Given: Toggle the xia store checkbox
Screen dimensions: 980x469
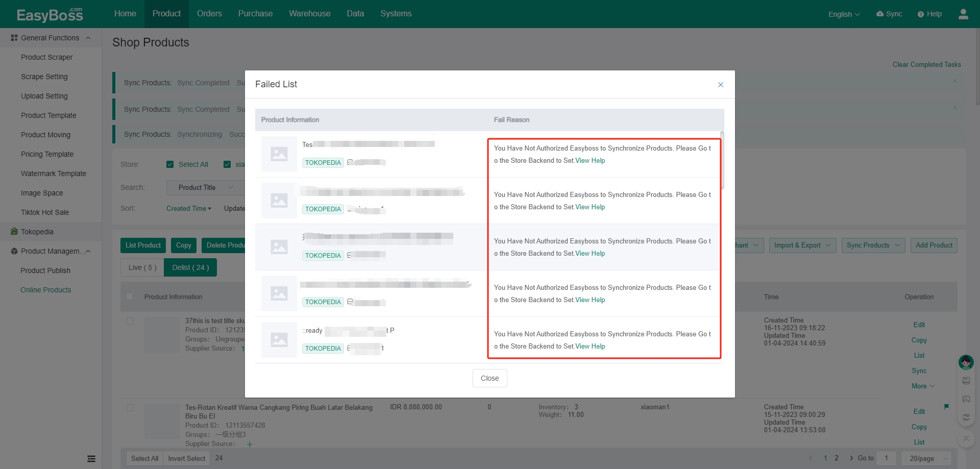Looking at the screenshot, I should tap(227, 164).
